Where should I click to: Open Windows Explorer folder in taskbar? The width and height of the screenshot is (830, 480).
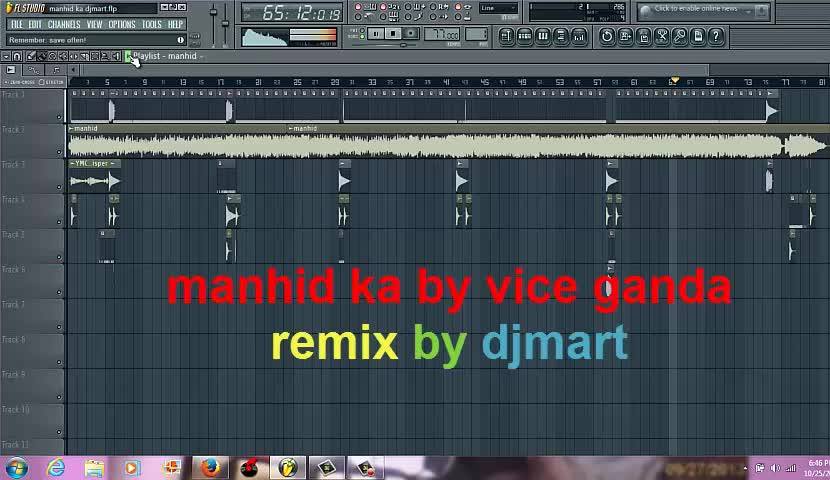pos(94,468)
